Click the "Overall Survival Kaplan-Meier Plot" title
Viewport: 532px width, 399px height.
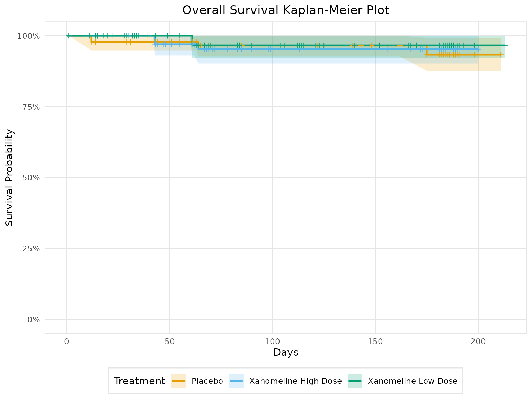tap(286, 10)
